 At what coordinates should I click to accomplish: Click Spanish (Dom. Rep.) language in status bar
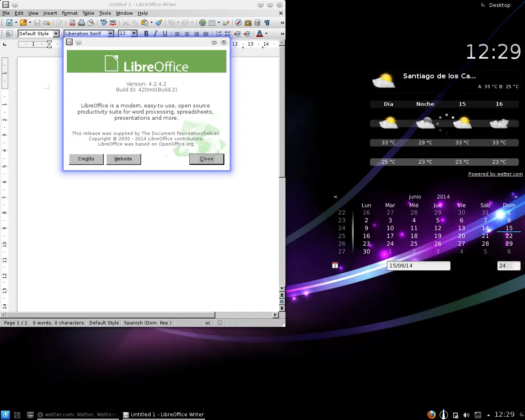147,323
